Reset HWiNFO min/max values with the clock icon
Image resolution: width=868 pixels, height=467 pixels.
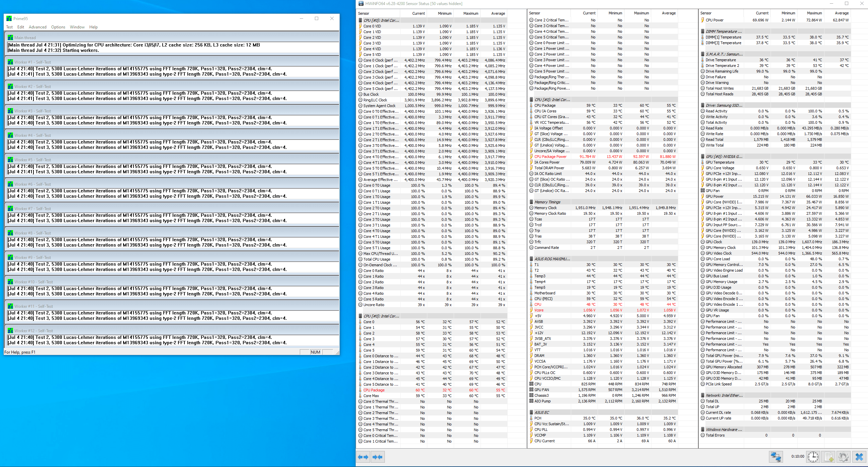813,457
